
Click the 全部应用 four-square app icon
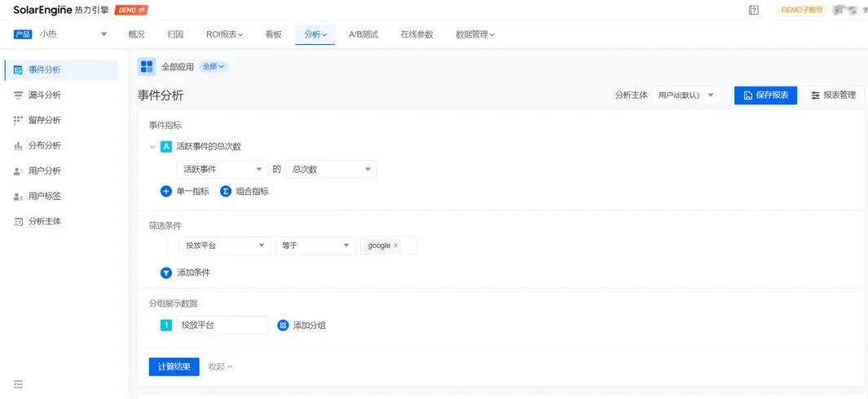coord(147,67)
